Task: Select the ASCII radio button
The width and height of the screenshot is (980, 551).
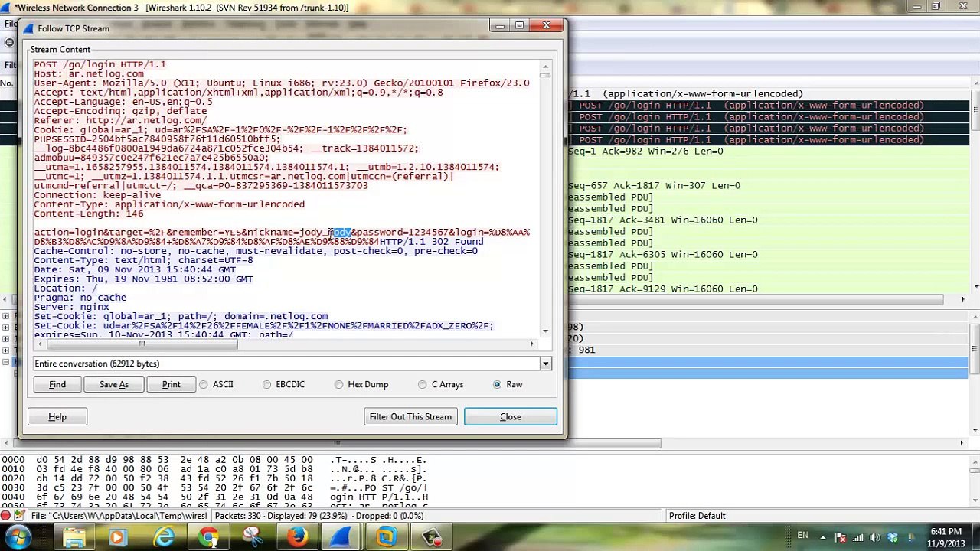Action: click(204, 385)
